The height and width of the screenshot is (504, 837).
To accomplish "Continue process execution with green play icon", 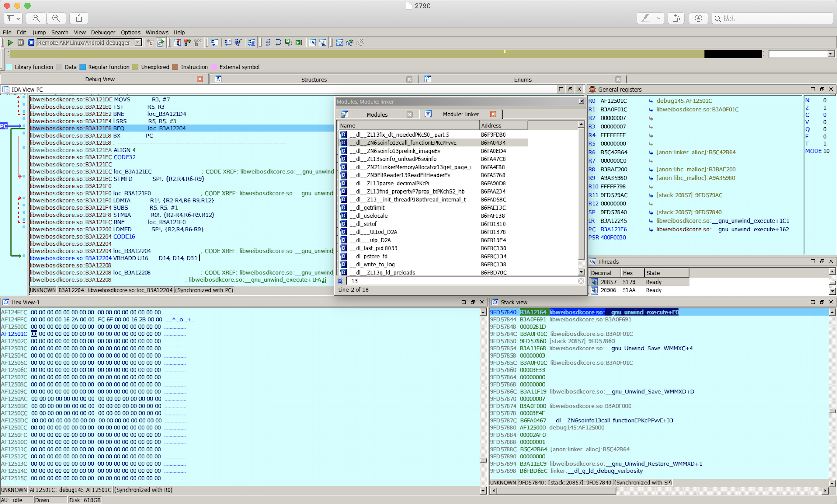I will [10, 42].
